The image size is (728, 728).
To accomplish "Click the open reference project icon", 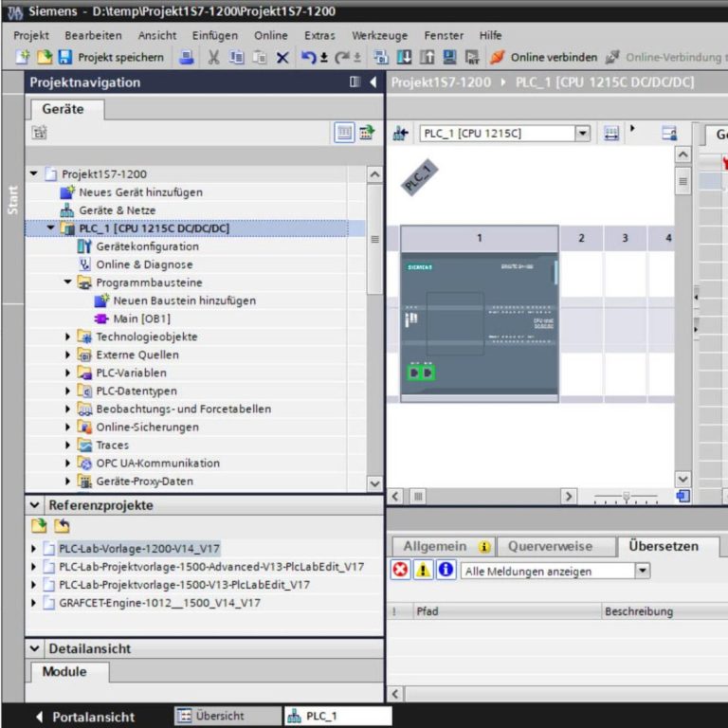I will click(40, 526).
